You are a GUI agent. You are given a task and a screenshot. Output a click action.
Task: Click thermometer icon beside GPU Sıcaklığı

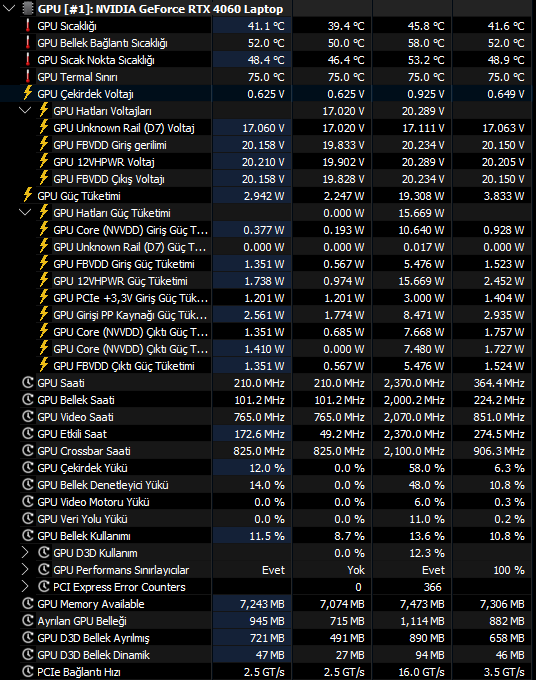[28, 26]
